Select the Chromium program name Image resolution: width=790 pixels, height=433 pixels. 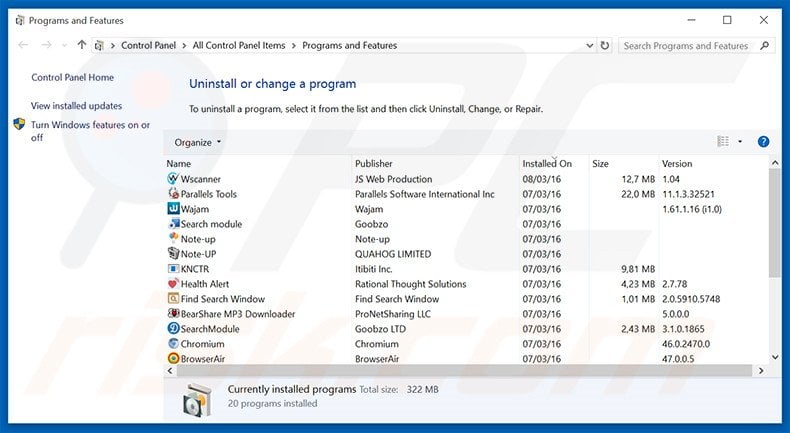click(202, 344)
